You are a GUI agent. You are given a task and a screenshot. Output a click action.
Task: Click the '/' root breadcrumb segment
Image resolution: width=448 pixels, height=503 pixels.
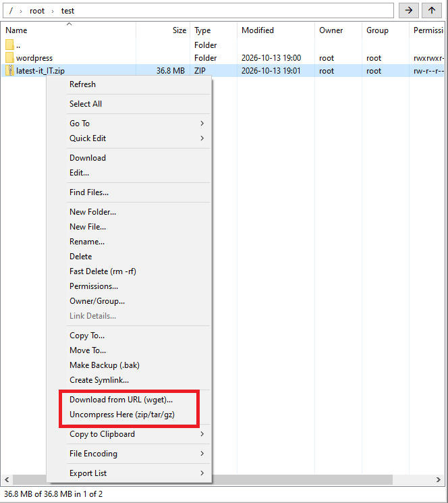click(x=11, y=11)
